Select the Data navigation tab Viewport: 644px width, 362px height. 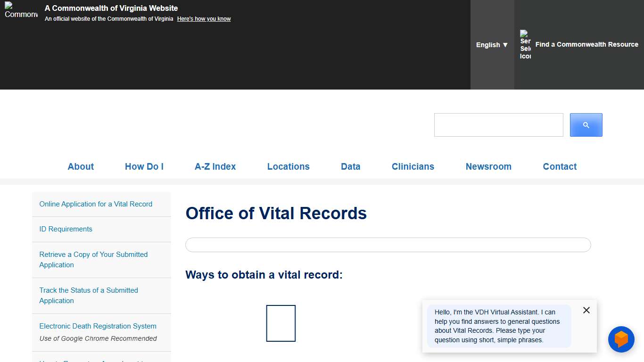(x=350, y=166)
